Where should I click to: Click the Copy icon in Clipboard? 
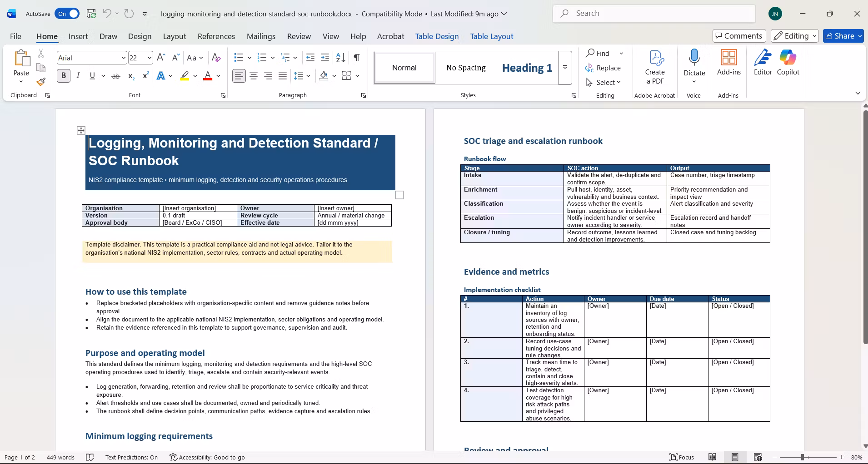41,68
